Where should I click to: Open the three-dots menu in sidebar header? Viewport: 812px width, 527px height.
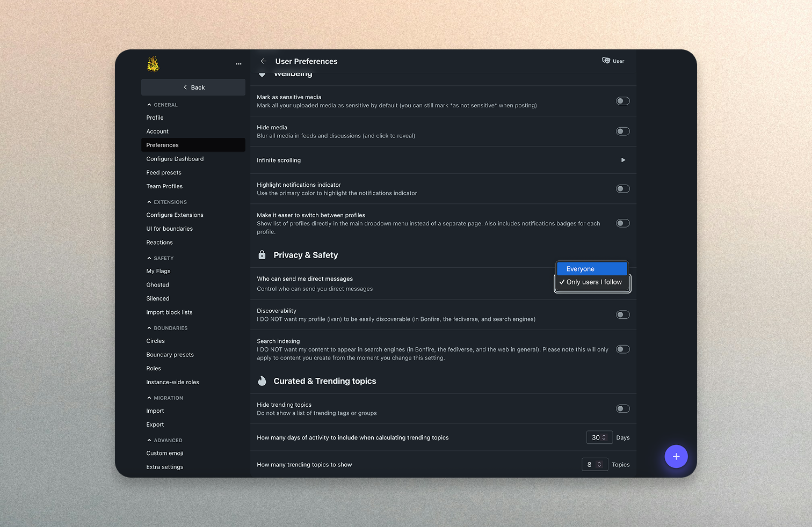pos(238,64)
